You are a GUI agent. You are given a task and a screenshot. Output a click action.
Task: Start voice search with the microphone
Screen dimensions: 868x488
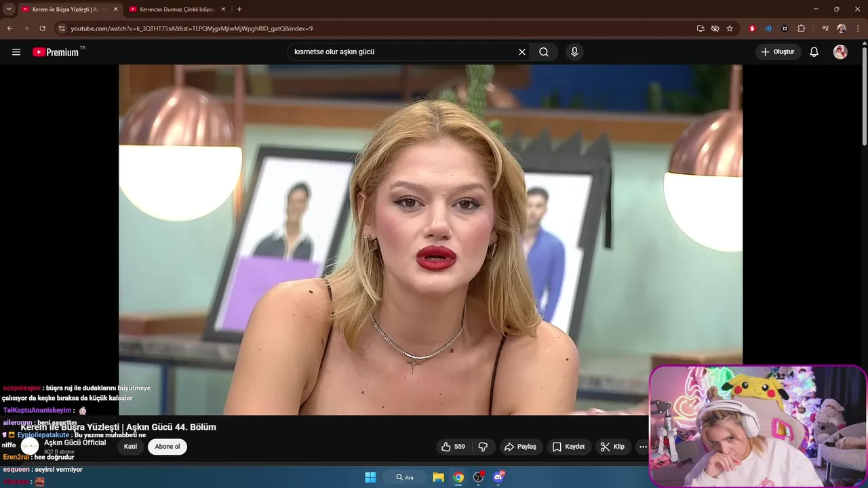tap(574, 52)
